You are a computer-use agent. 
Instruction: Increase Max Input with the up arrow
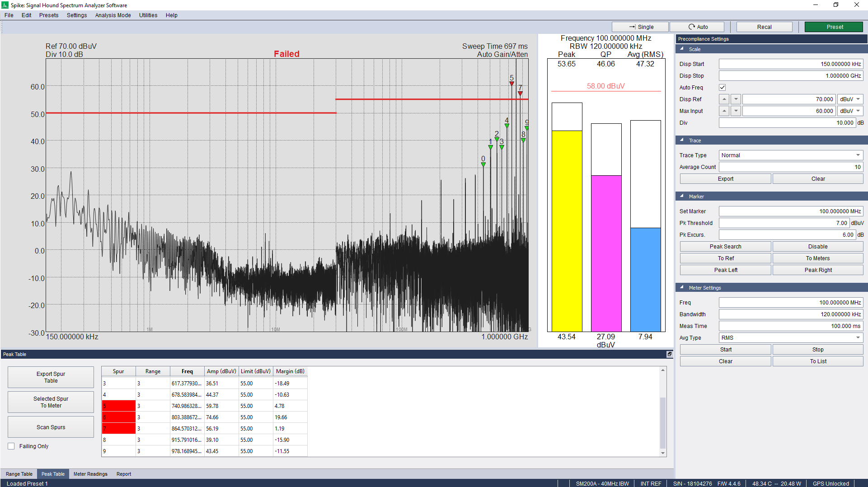pyautogui.click(x=724, y=111)
